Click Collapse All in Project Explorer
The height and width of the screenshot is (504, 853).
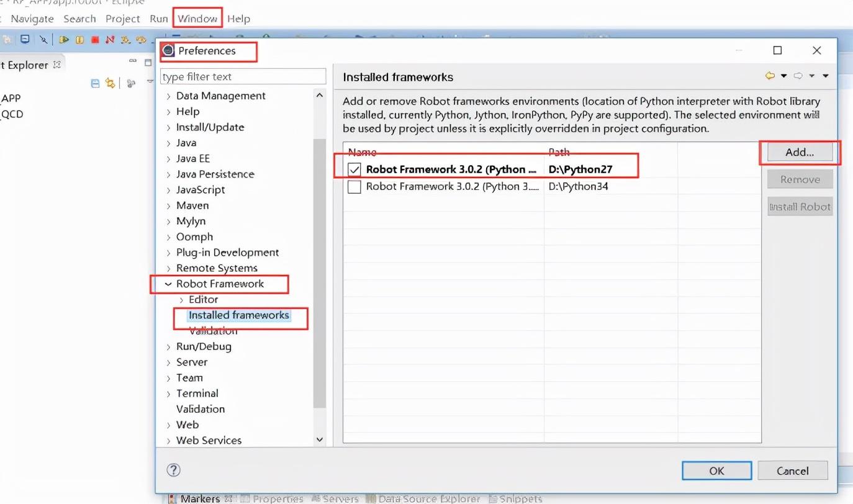point(95,83)
